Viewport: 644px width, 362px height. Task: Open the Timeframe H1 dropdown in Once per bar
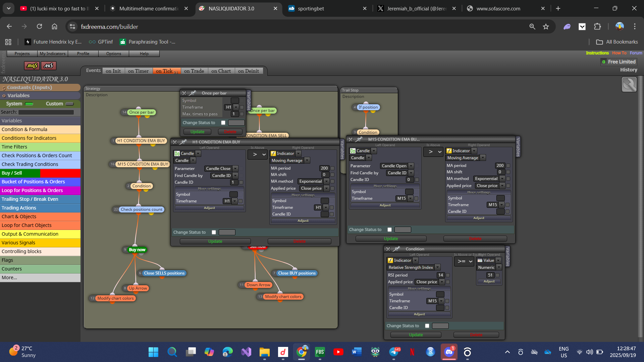tap(231, 107)
